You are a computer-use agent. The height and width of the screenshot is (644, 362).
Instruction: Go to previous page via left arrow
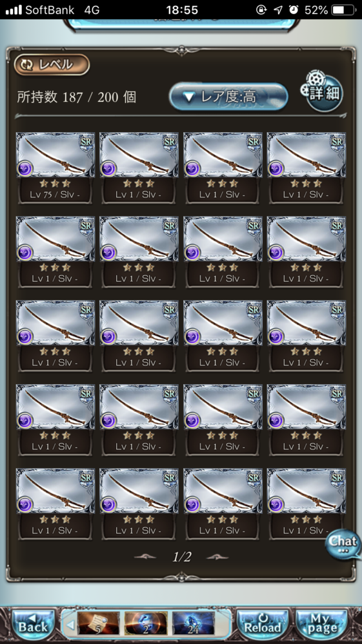tap(145, 557)
